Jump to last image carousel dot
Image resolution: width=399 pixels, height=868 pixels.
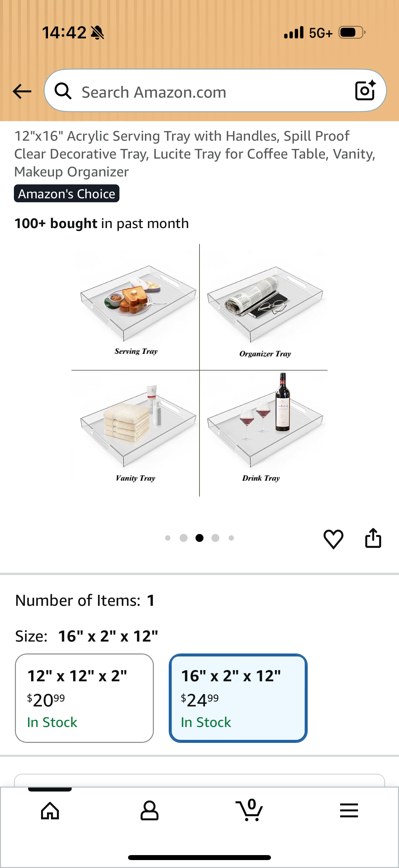click(231, 538)
